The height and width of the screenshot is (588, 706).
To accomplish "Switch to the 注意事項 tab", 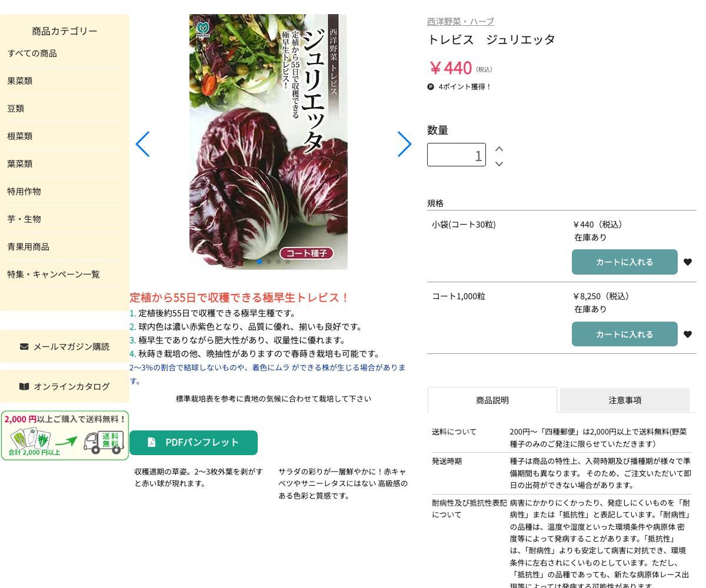I will click(x=624, y=400).
